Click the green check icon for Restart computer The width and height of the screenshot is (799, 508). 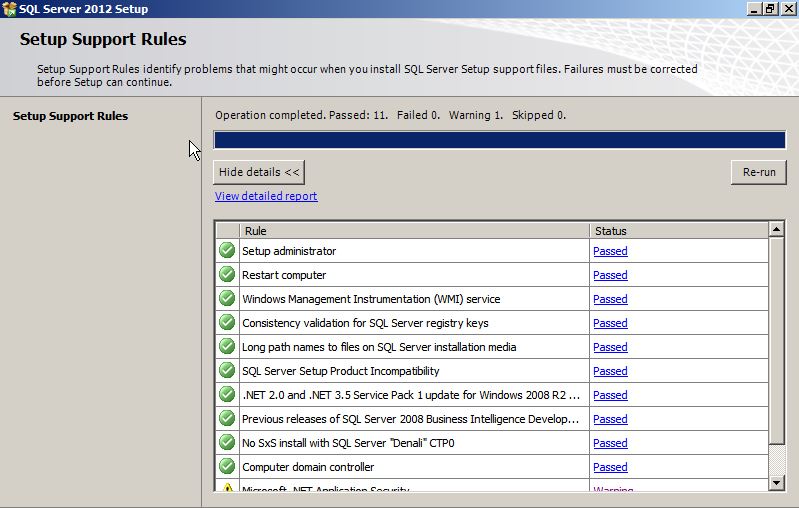(x=227, y=275)
